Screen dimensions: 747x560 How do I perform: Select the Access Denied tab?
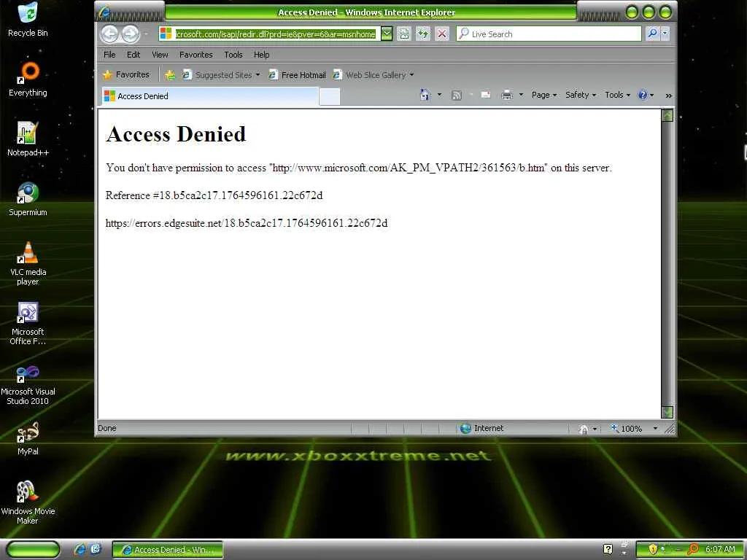[x=209, y=96]
